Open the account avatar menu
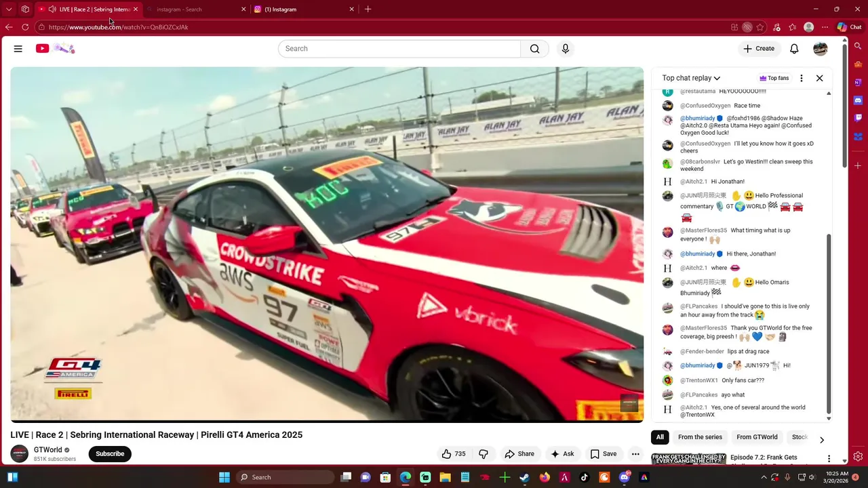The image size is (868, 488). click(x=821, y=49)
